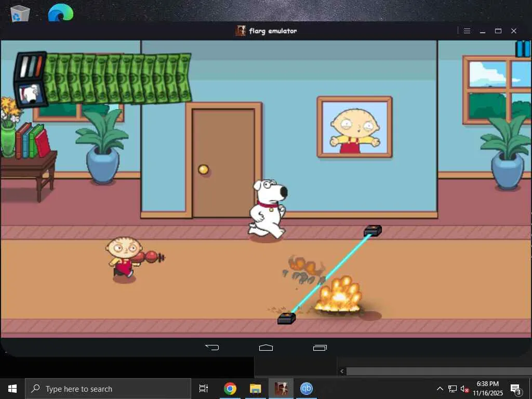Open the flarg emulator hamburger menu

(x=467, y=31)
